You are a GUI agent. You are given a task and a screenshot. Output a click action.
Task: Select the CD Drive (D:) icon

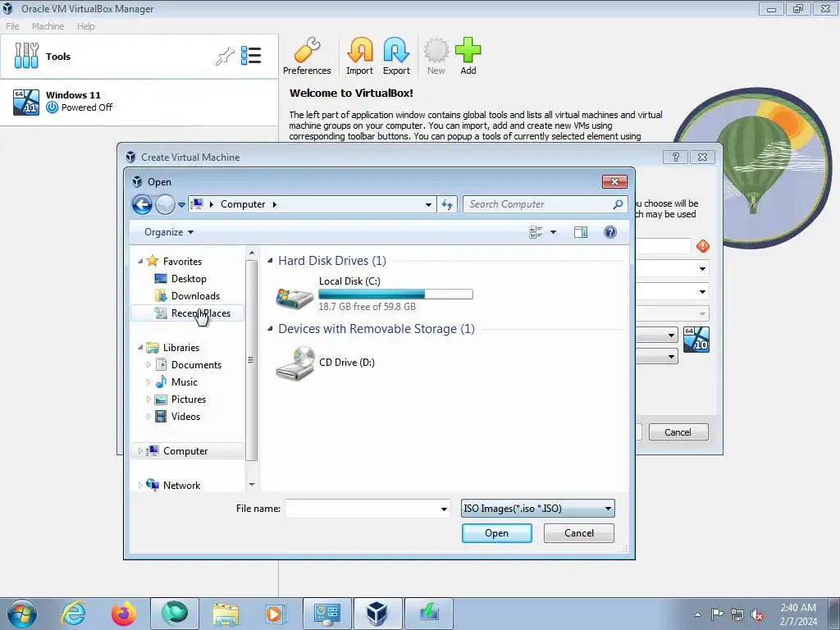294,363
